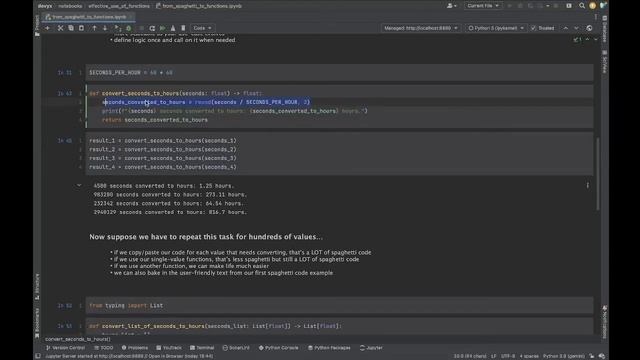
Task: Click the convert_seconds_to_hours() breadcrumb at bottom
Action: pos(78,339)
